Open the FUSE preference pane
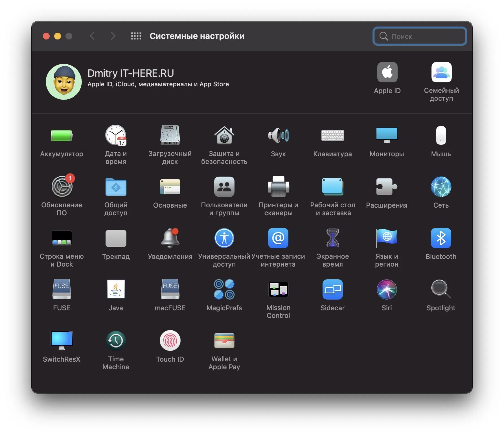 tap(62, 289)
